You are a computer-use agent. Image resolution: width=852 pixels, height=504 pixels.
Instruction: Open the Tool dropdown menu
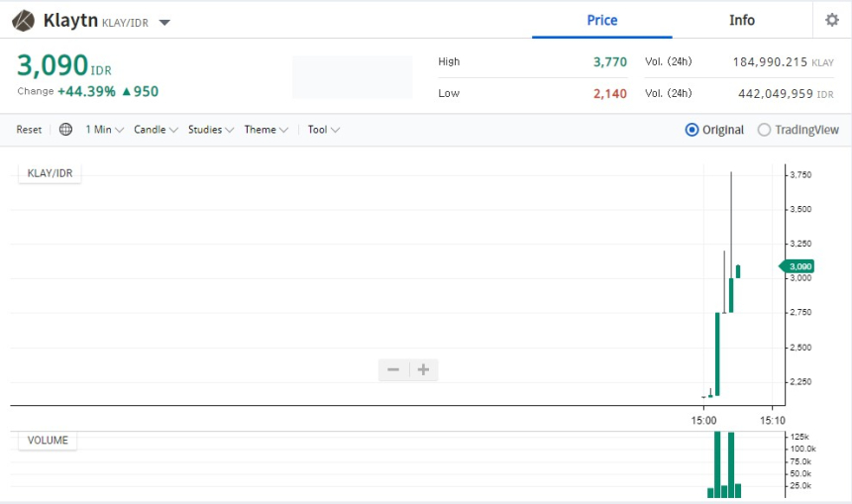coord(323,130)
